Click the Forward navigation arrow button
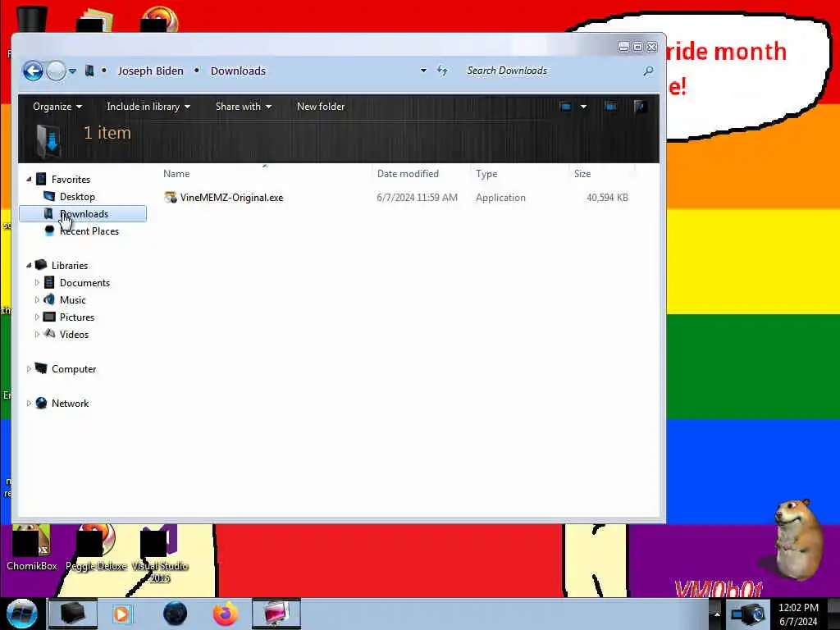Image resolution: width=840 pixels, height=630 pixels. (x=56, y=71)
